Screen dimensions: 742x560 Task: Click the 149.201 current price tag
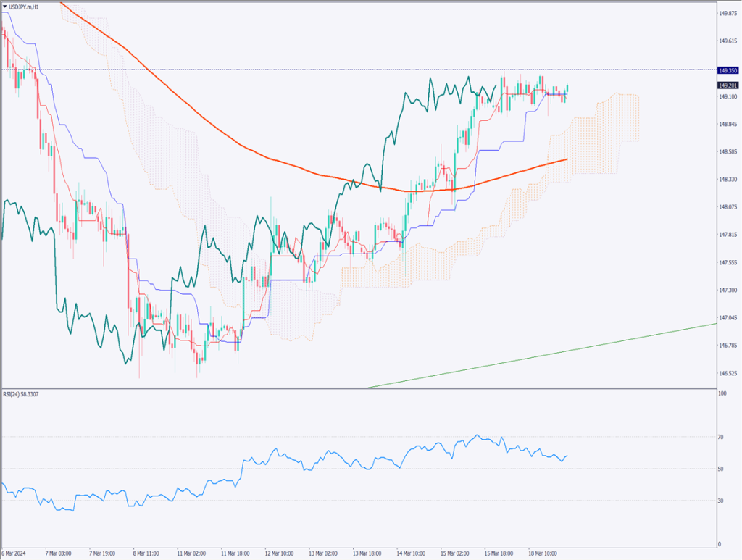728,85
